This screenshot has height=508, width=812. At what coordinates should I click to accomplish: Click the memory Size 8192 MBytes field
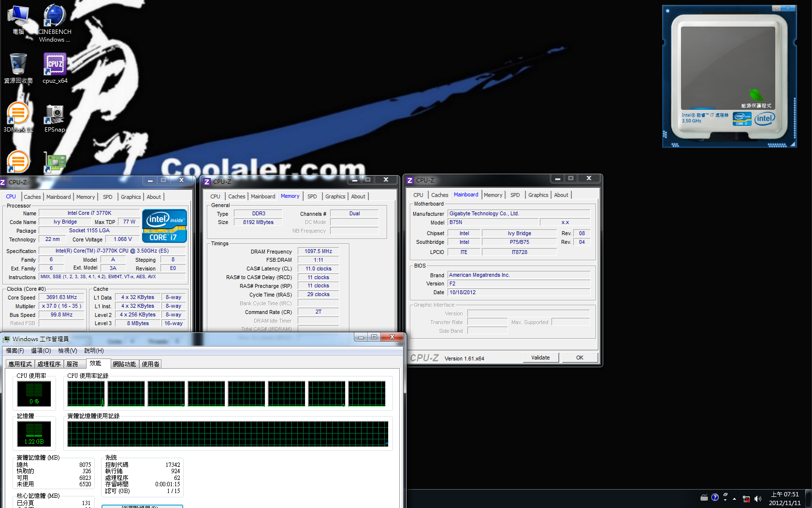click(258, 222)
